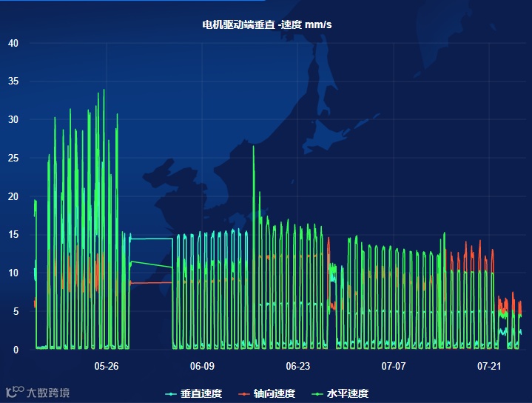
Task: Select the 05-26 x-axis date label
Action: pyautogui.click(x=107, y=366)
